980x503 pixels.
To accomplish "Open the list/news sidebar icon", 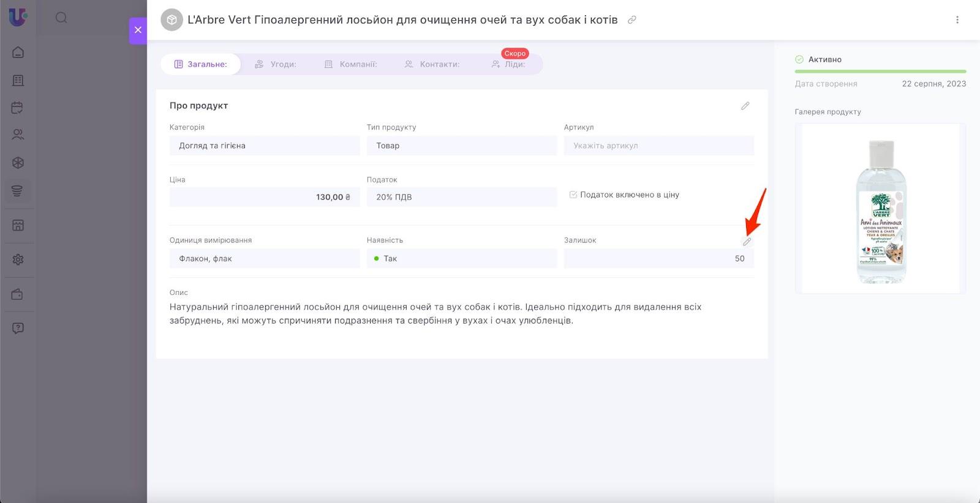I will point(18,80).
